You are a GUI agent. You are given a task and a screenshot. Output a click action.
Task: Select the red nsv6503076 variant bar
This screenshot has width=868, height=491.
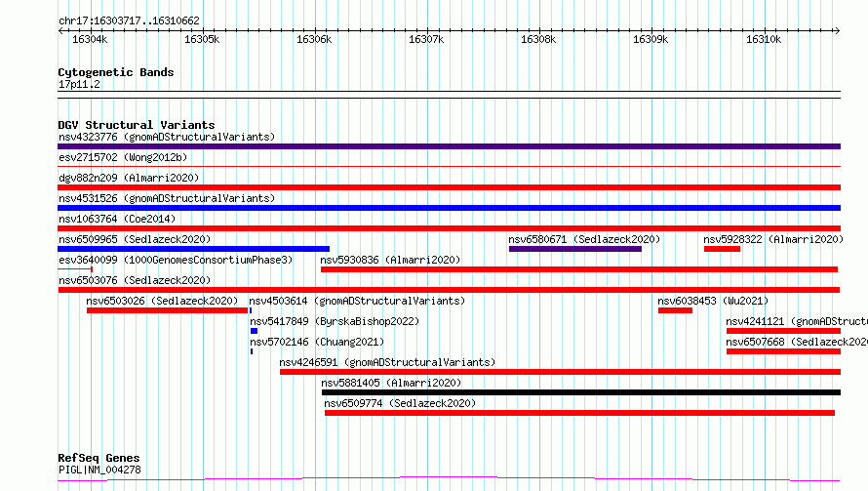pyautogui.click(x=449, y=290)
